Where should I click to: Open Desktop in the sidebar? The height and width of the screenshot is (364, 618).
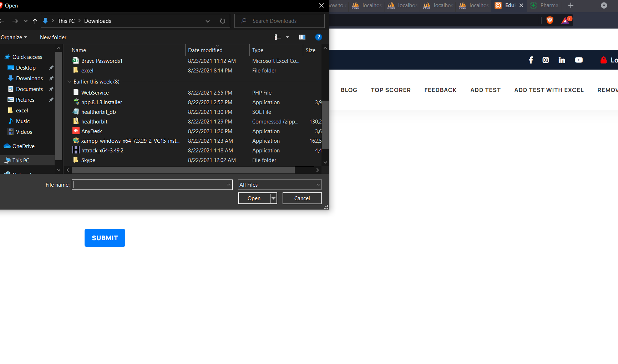(26, 68)
